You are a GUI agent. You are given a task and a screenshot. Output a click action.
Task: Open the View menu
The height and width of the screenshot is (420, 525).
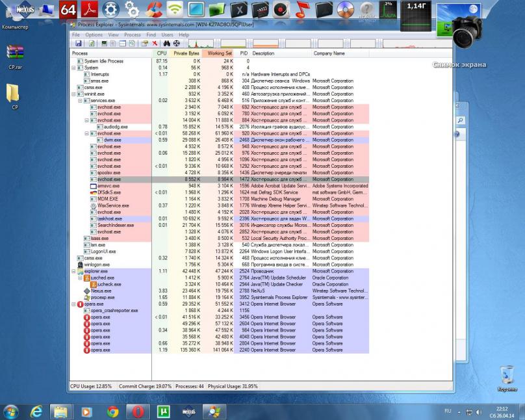point(113,34)
